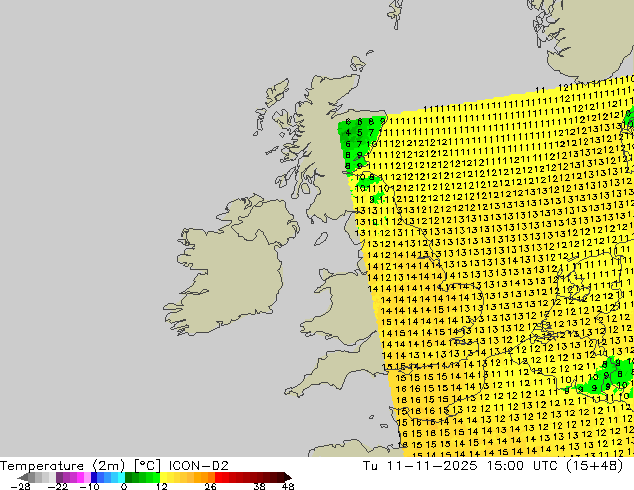Click the bright red swatch in the legend

click(218, 477)
